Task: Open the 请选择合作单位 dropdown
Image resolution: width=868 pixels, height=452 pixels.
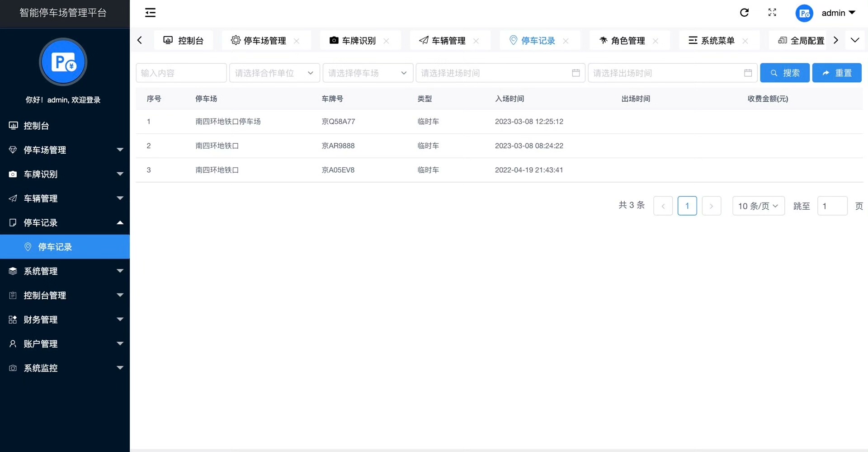Action: (x=274, y=73)
